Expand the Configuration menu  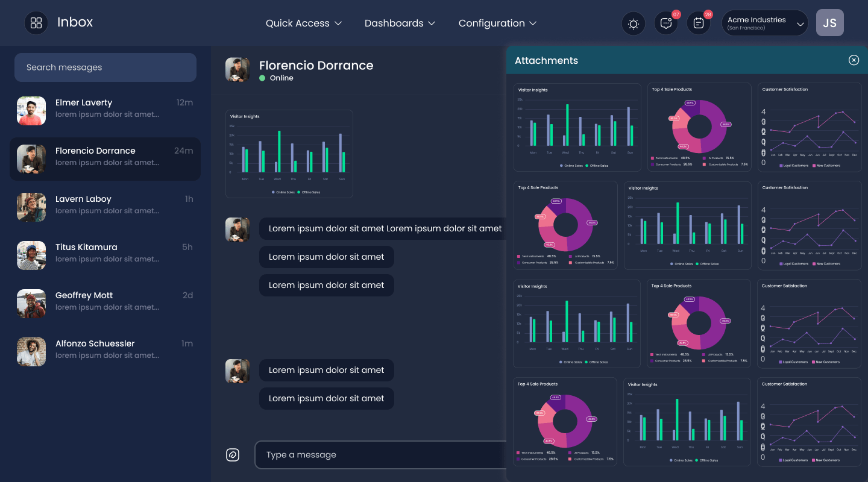coord(497,23)
